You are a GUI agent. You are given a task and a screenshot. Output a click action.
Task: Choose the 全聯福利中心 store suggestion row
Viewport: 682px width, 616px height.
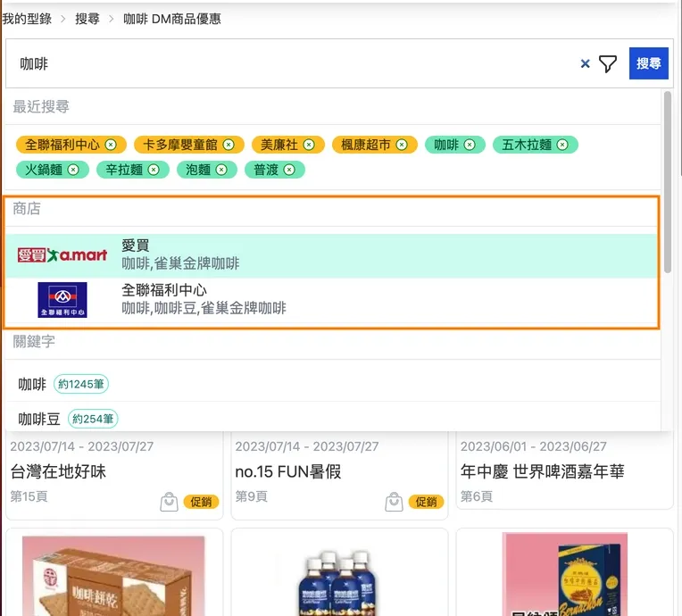[331, 300]
